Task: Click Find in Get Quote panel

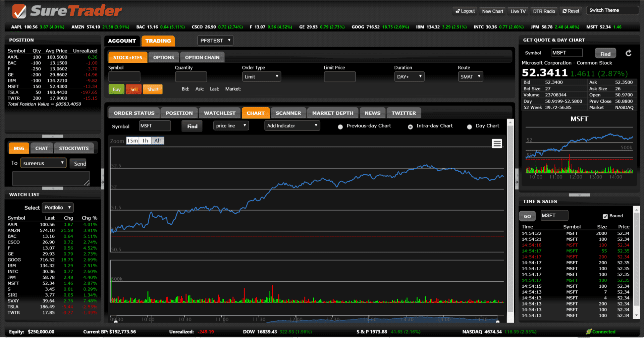Action: (605, 53)
